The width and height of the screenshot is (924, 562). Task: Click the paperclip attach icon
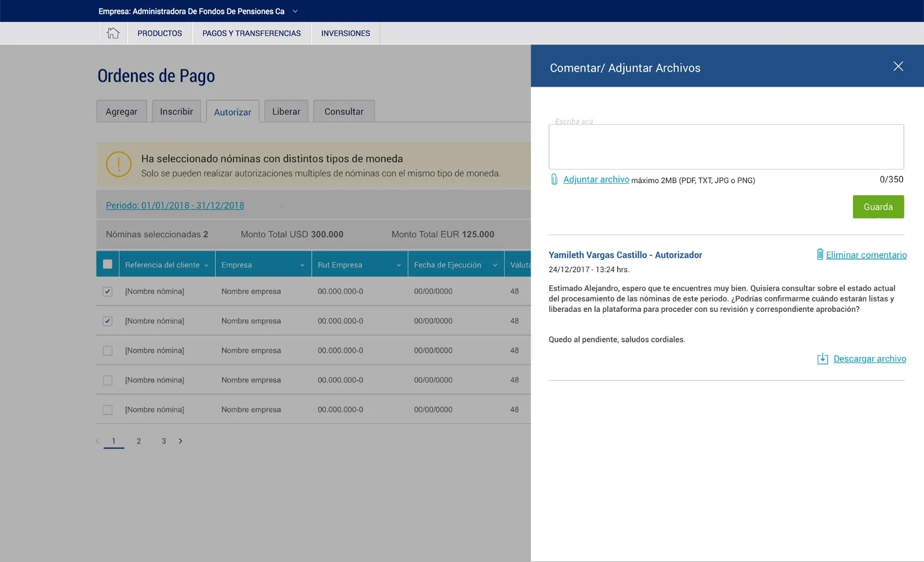pos(554,180)
